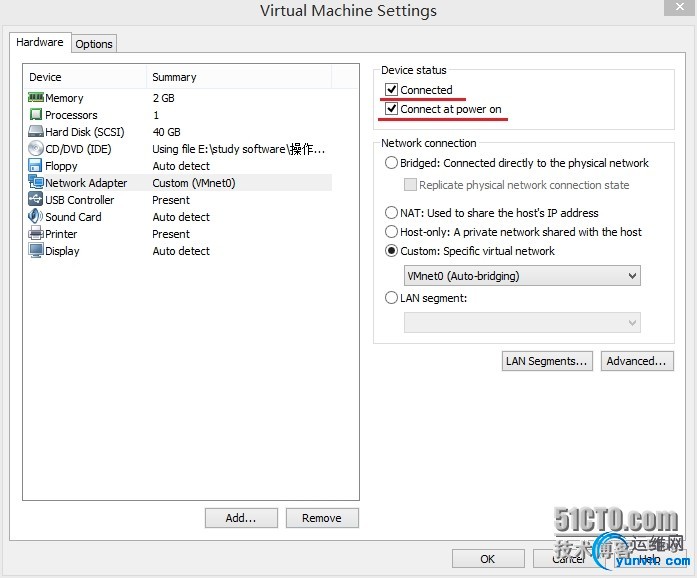Open the Advanced... network settings

[x=637, y=361]
